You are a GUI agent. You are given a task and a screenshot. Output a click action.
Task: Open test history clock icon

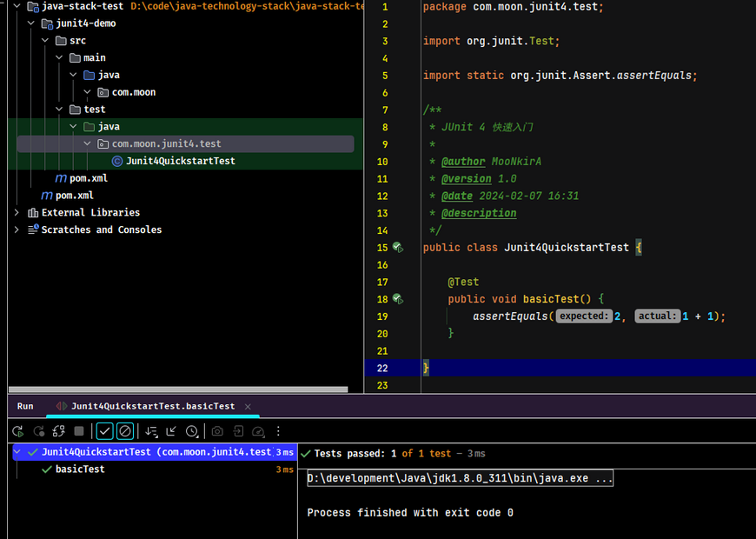(x=192, y=431)
